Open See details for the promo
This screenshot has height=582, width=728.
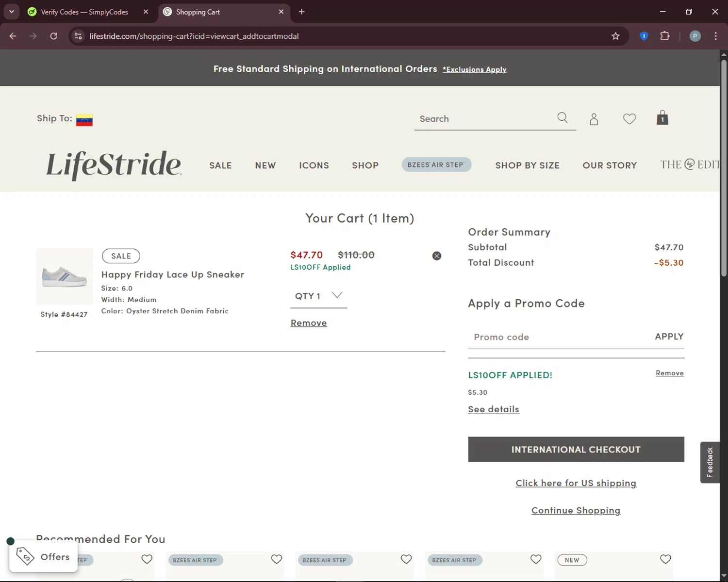click(494, 409)
